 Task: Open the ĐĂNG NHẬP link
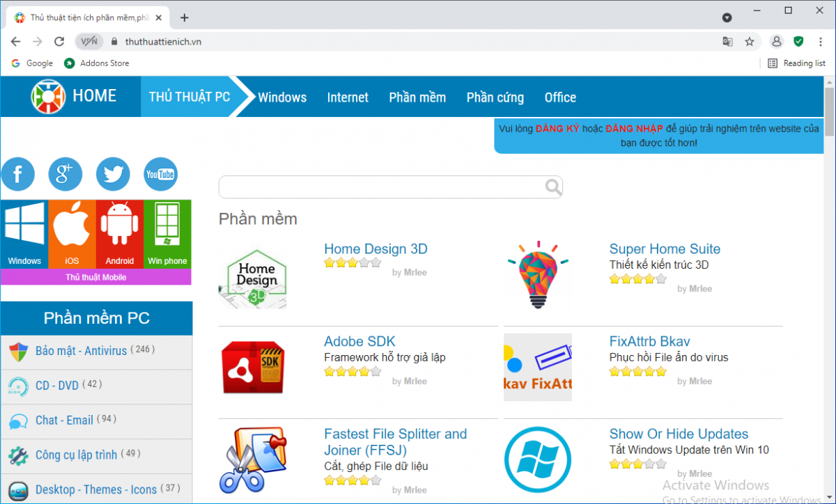click(x=634, y=128)
